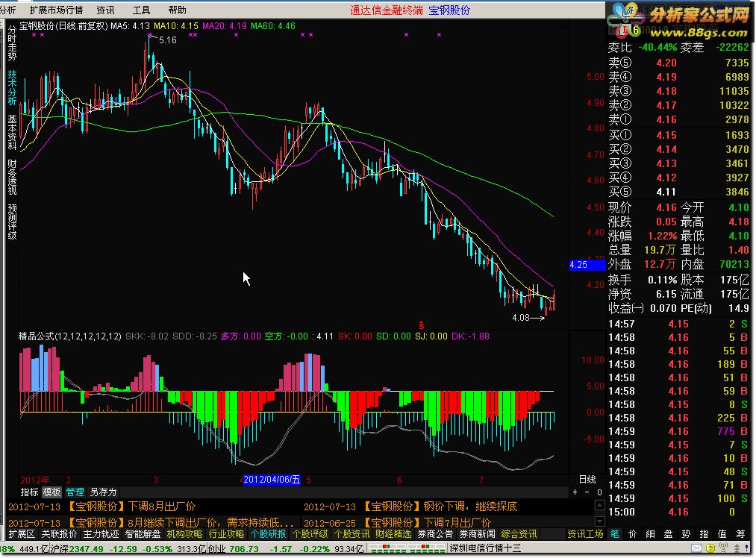Screen dimensions: 756x558
Task: Open the 预测评级 sidebar tab
Action: [12, 222]
